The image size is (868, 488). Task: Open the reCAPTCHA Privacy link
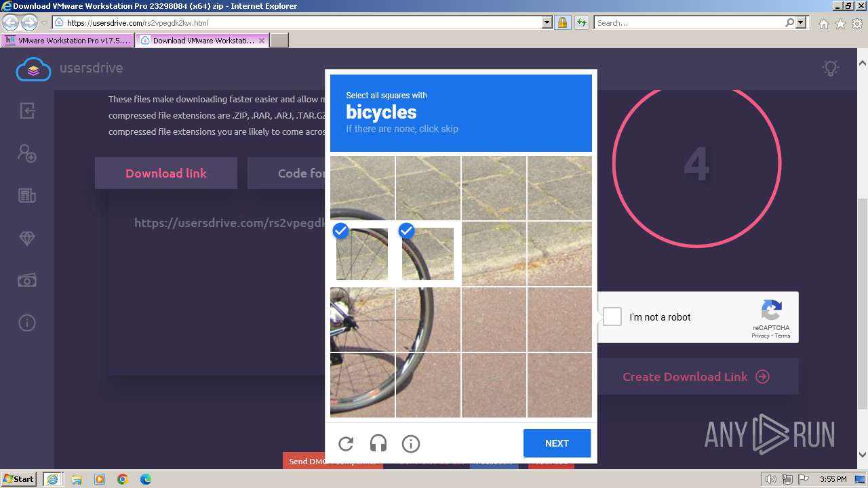tap(759, 336)
